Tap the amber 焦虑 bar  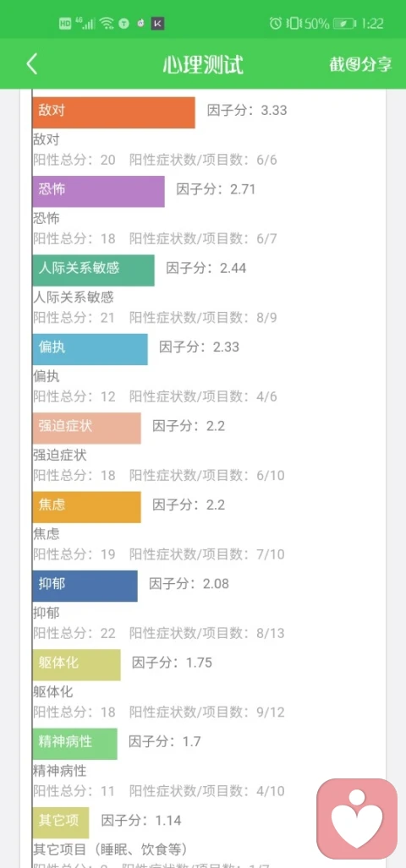[86, 506]
